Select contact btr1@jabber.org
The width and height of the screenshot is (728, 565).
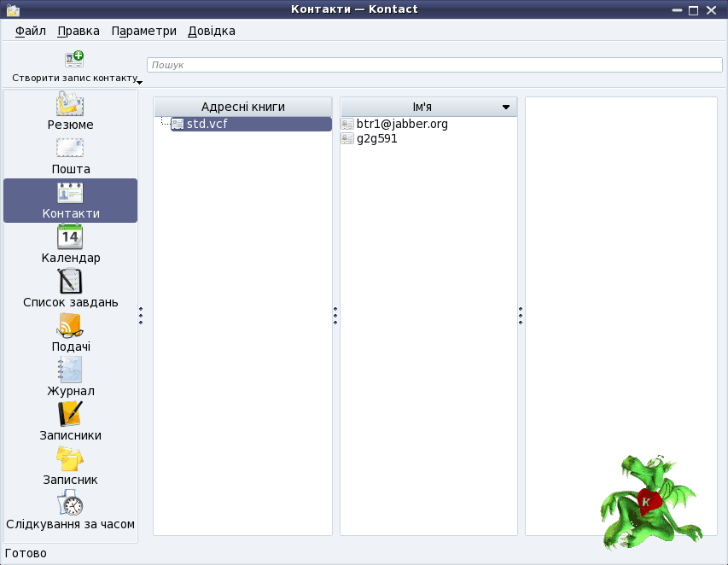tap(402, 125)
